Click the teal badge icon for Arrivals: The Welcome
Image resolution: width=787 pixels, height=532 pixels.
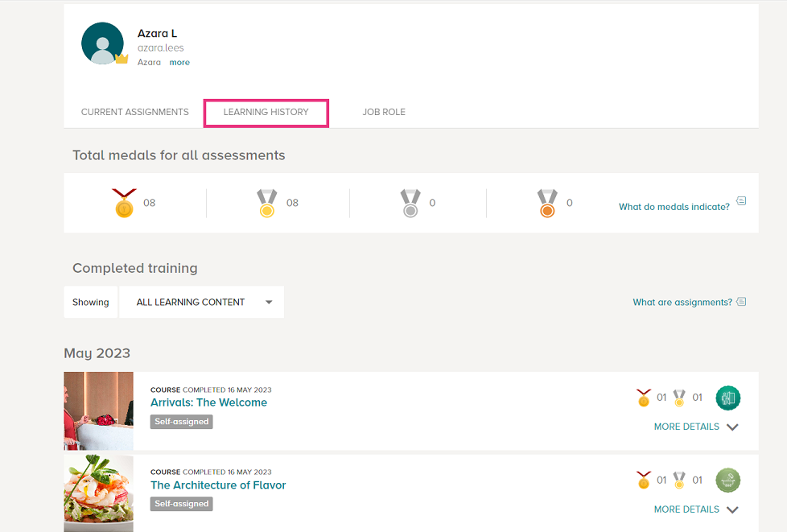pyautogui.click(x=727, y=398)
